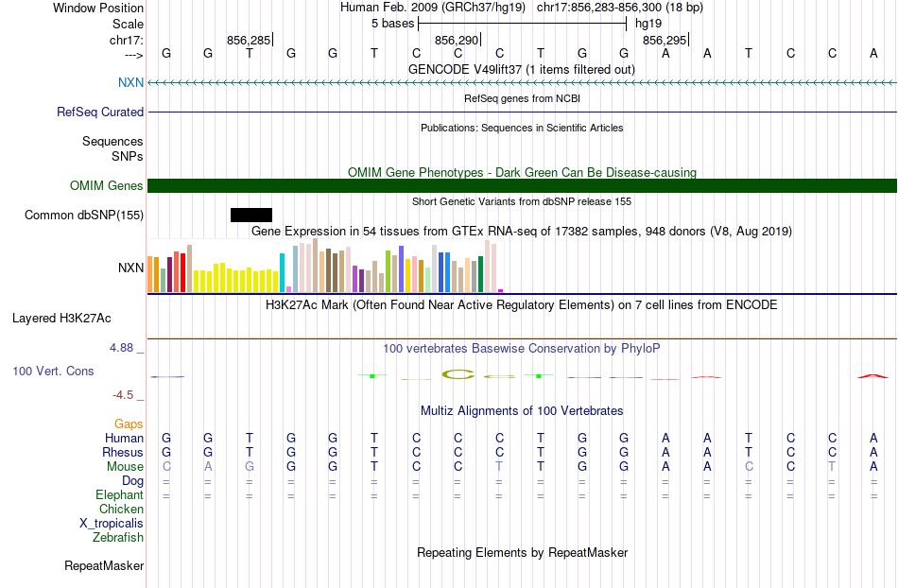Open RepeatMasker track label
Screen dimensions: 898x588
click(104, 565)
